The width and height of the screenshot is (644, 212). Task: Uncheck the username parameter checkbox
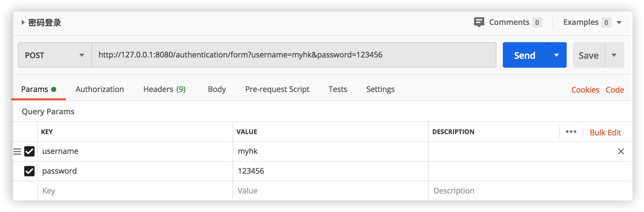point(29,151)
